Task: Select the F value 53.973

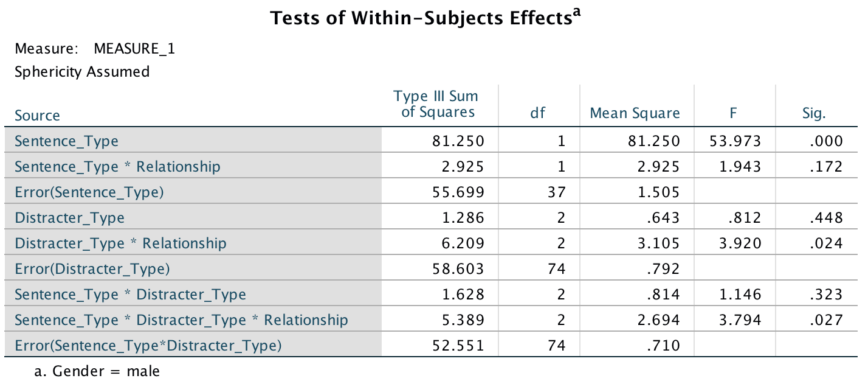Action: pos(735,141)
